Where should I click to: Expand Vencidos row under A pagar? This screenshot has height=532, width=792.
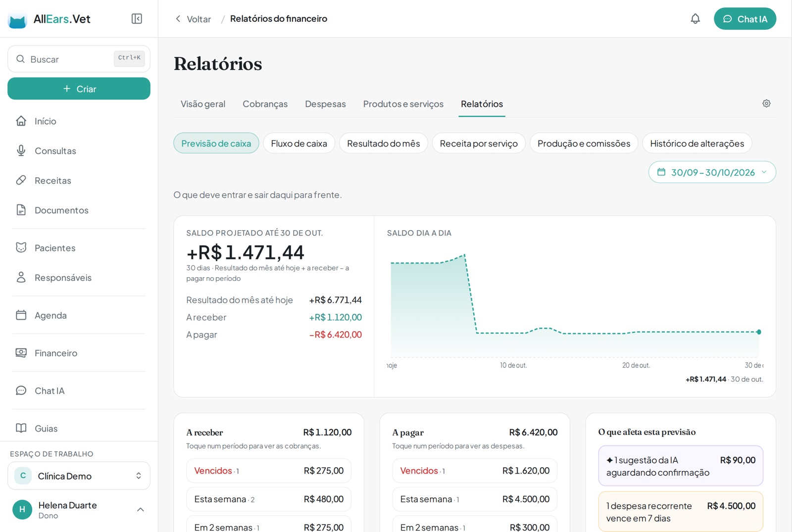click(475, 471)
